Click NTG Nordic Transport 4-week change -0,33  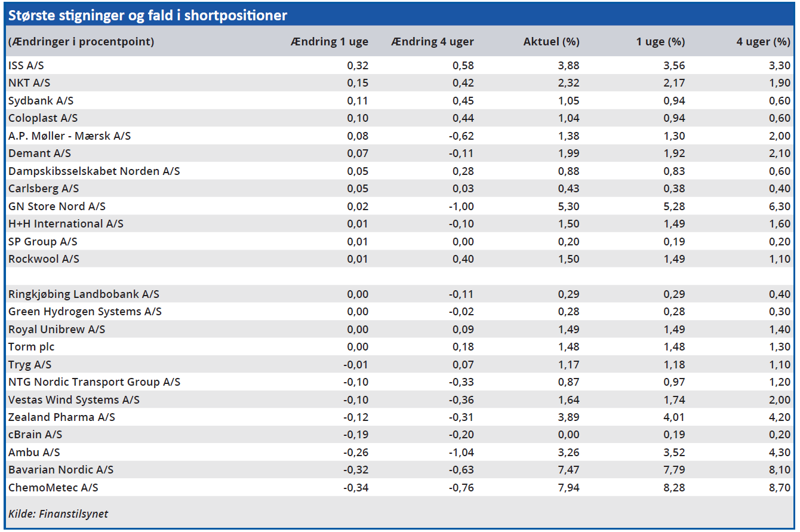point(461,382)
